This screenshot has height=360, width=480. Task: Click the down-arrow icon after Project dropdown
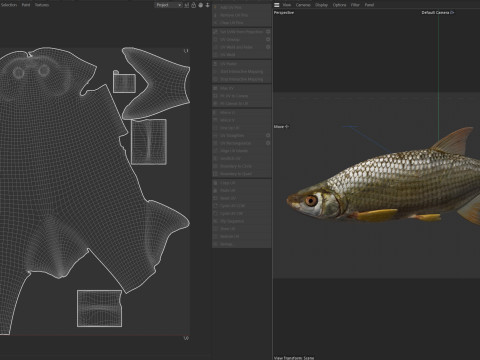pyautogui.click(x=207, y=5)
